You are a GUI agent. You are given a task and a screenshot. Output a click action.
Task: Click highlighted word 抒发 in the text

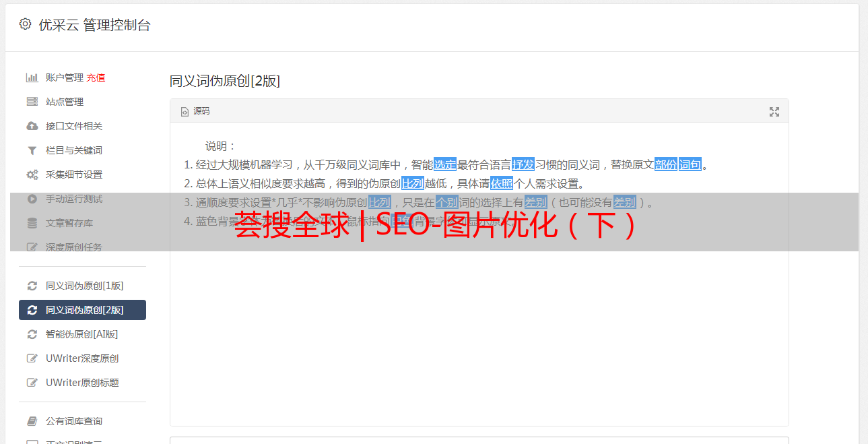[x=523, y=164]
